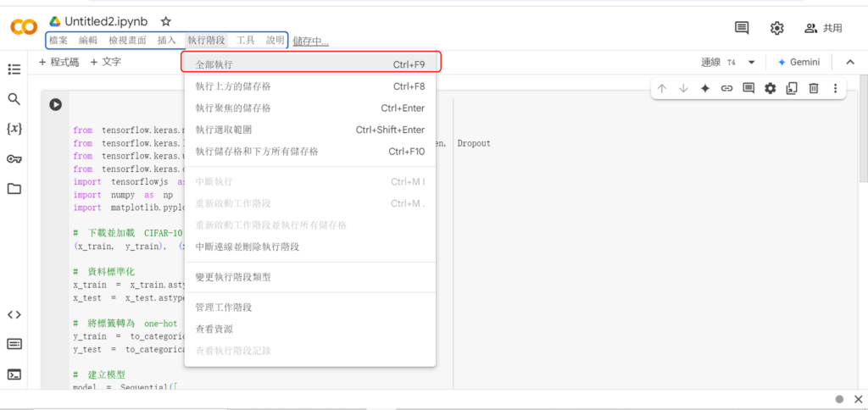
Task: Star the Untitled2.ipynb notebook
Action: click(x=166, y=21)
